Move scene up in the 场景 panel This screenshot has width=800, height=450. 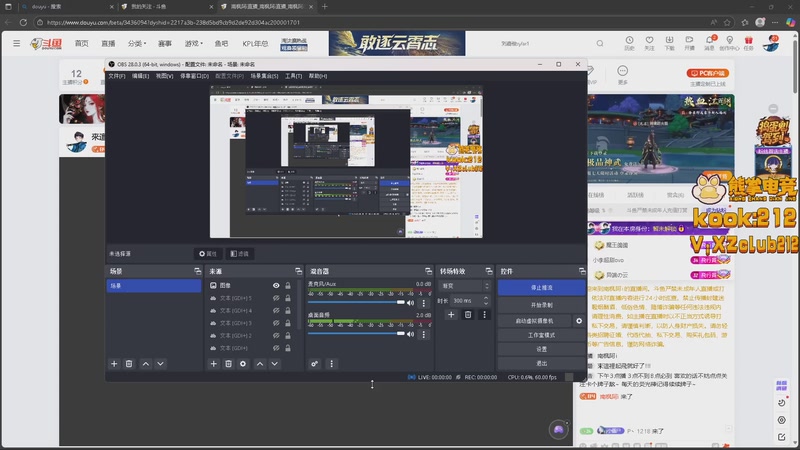coord(146,364)
